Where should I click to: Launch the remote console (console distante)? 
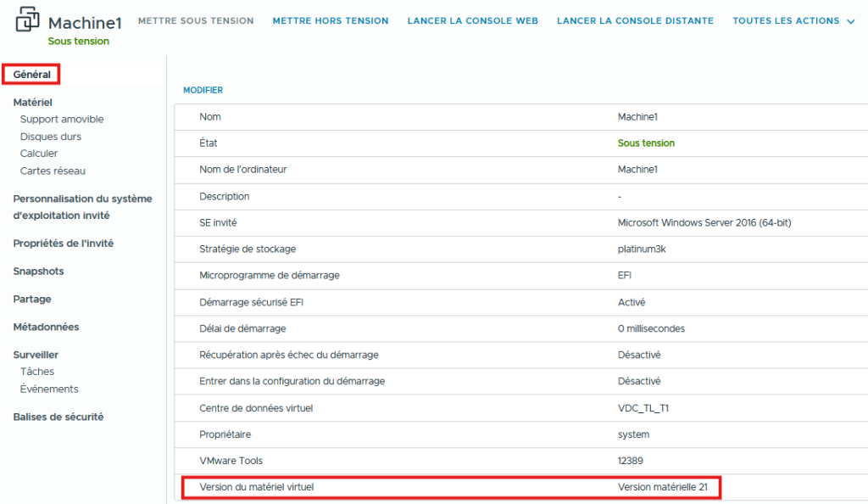click(x=635, y=21)
